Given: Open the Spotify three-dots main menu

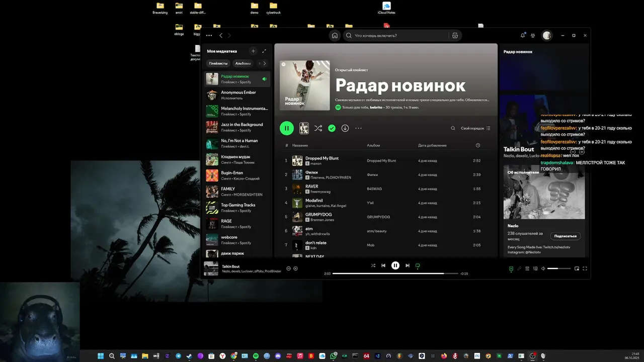Looking at the screenshot, I should (x=209, y=36).
